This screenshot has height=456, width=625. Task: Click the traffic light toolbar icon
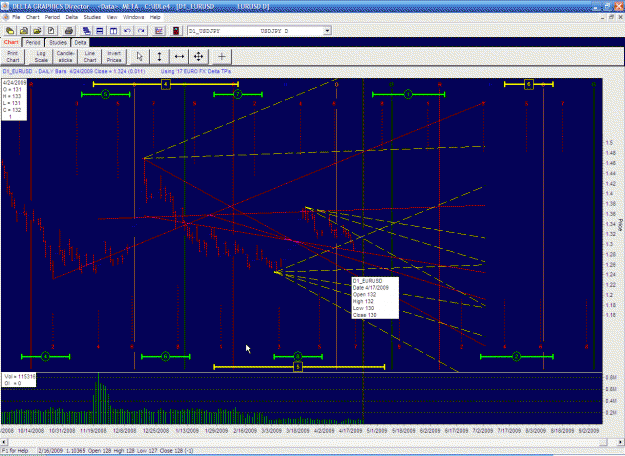click(x=176, y=31)
